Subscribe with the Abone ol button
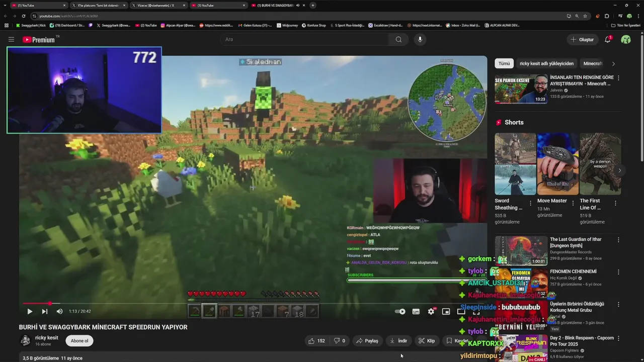Screen dimensions: 644x362 (79, 341)
